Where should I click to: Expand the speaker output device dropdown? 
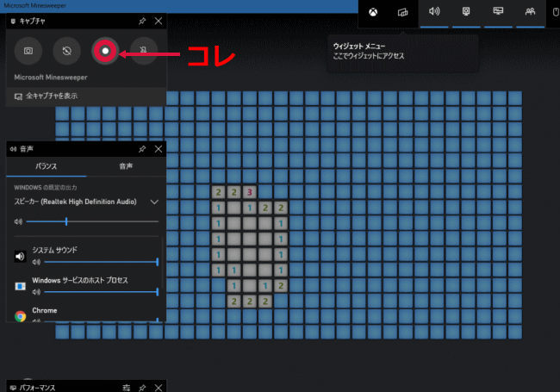pyautogui.click(x=154, y=202)
